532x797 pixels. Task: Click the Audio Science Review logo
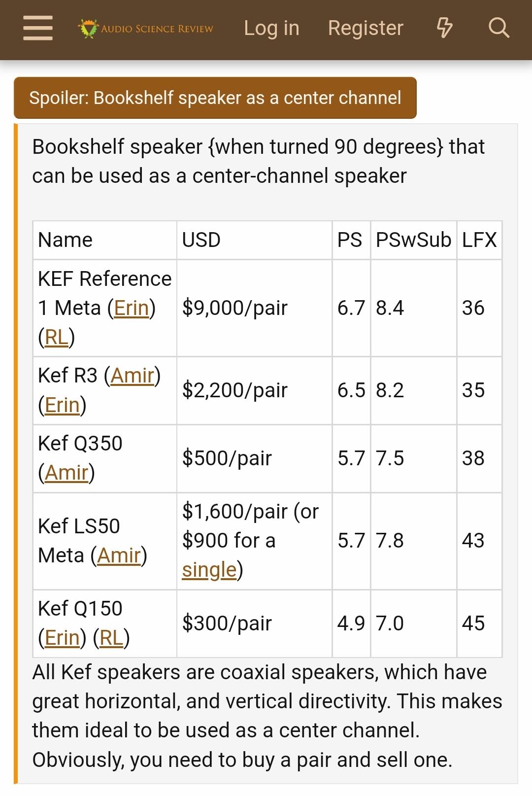click(146, 29)
